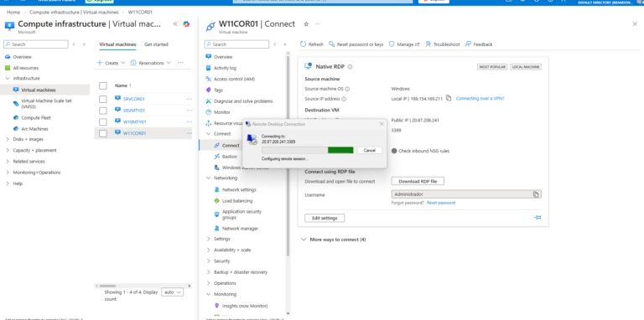Open Access control (IAM)

click(234, 80)
